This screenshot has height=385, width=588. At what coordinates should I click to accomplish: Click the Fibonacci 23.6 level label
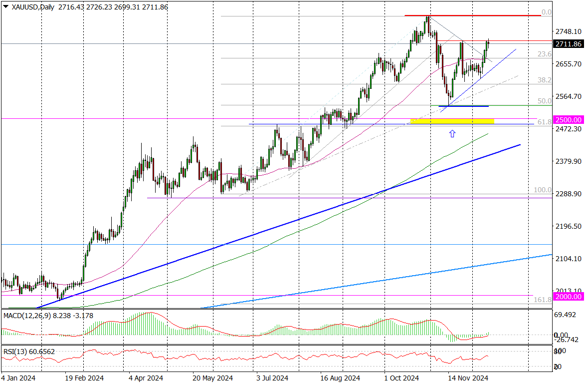click(545, 54)
